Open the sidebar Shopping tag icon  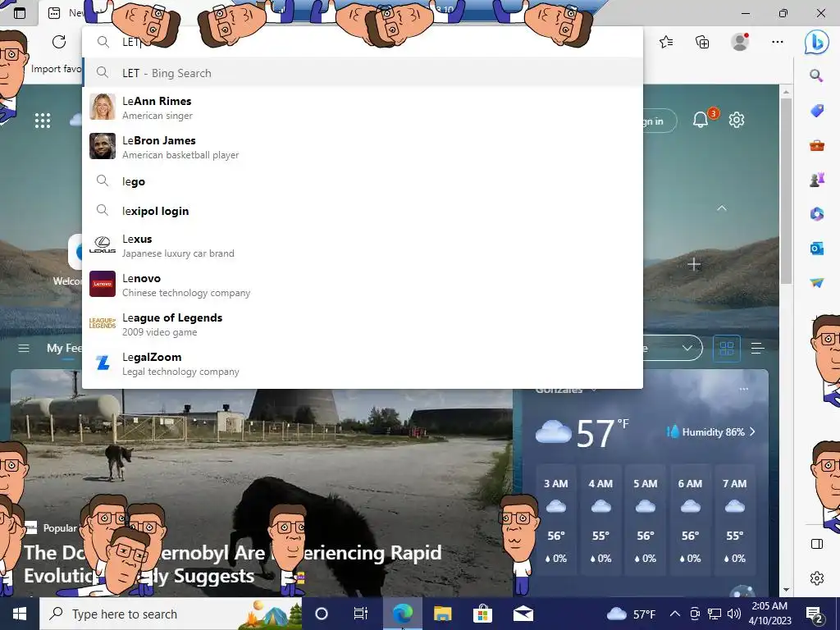(816, 111)
